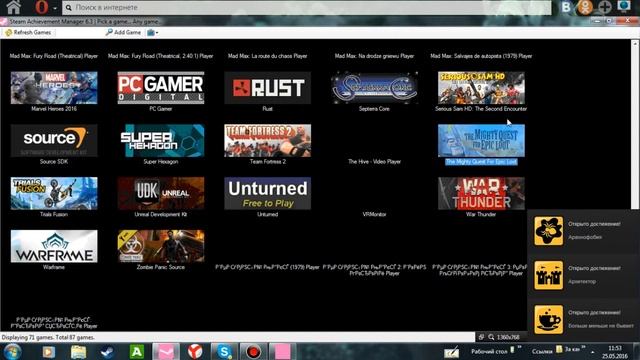Click the home icon in top bar
Image resolution: width=640 pixels, height=360 pixels.
(x=13, y=7)
